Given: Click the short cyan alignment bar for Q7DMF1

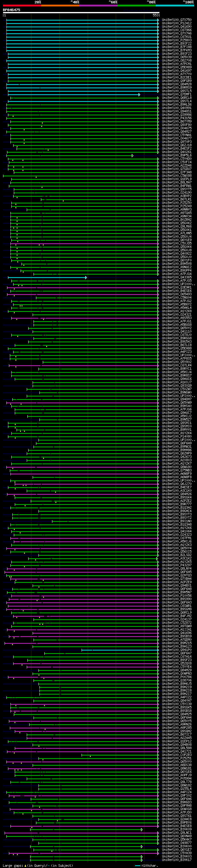Looking at the screenshot, I should pos(74,95).
